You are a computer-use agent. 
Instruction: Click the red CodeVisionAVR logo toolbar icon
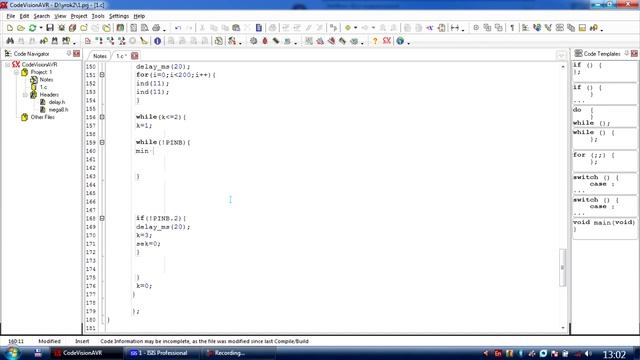point(387,41)
